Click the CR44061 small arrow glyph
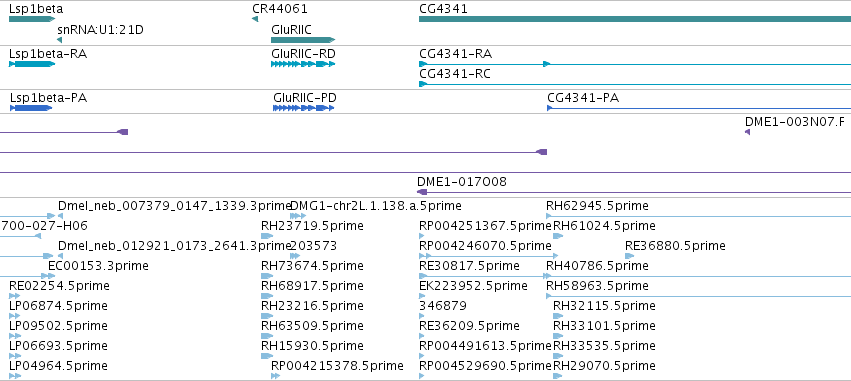 coord(255,19)
